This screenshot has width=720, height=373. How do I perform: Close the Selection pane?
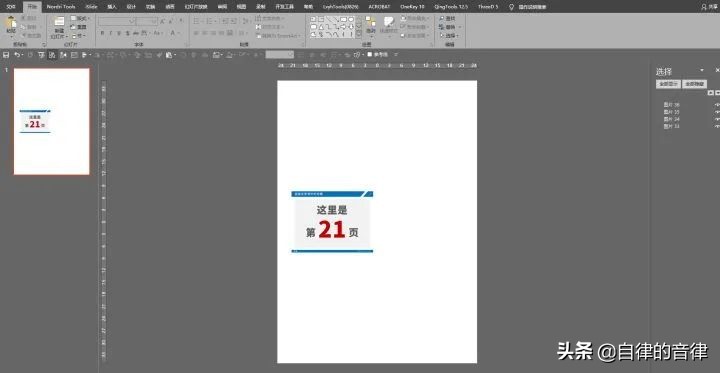tap(717, 70)
